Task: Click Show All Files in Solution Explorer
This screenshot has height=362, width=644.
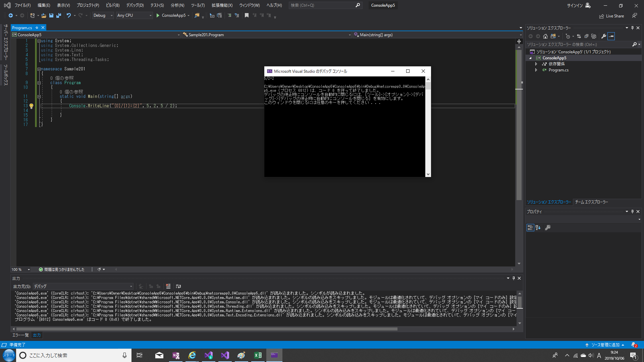Action: pos(594,36)
